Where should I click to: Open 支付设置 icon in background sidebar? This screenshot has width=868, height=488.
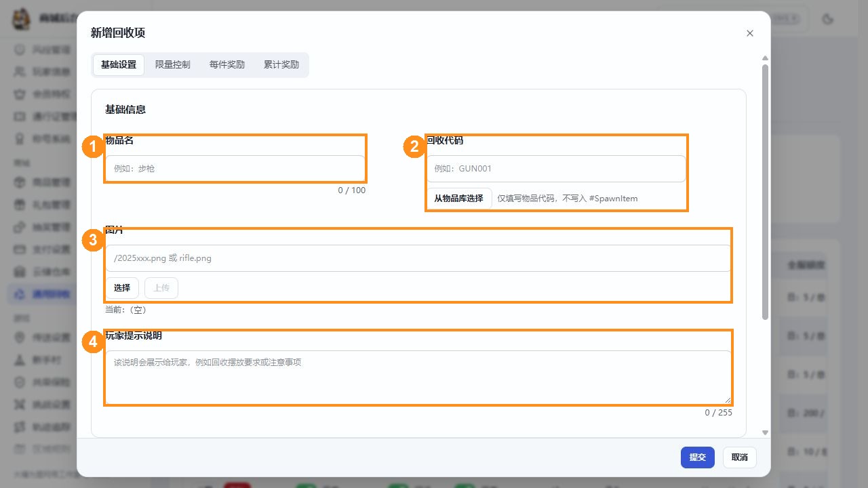[x=20, y=249]
